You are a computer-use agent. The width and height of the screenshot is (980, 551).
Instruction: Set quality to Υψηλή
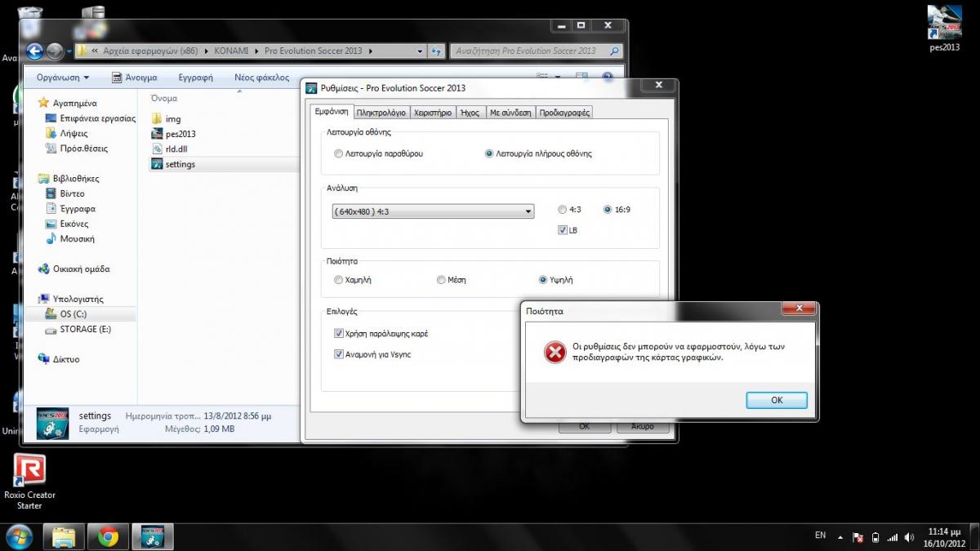(x=556, y=280)
